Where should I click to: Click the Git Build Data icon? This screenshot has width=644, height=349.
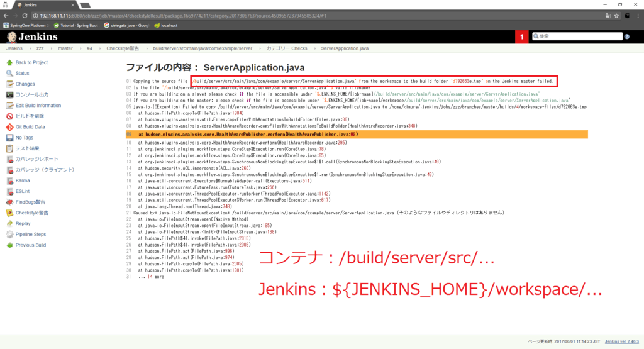point(9,126)
